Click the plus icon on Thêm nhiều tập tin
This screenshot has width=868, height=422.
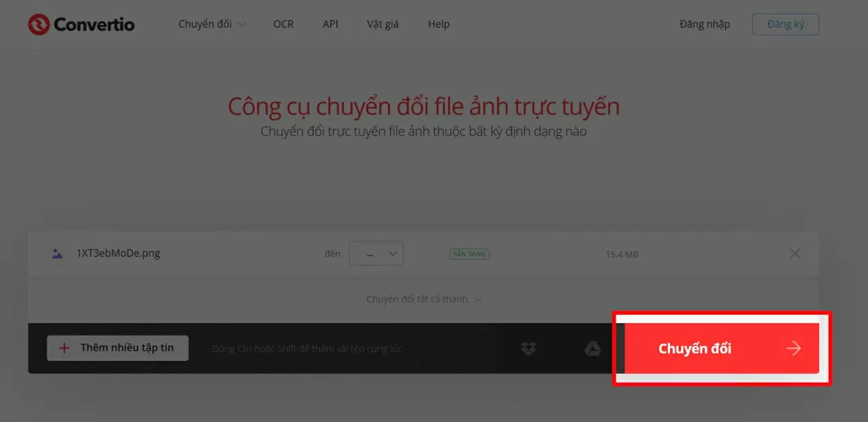64,347
